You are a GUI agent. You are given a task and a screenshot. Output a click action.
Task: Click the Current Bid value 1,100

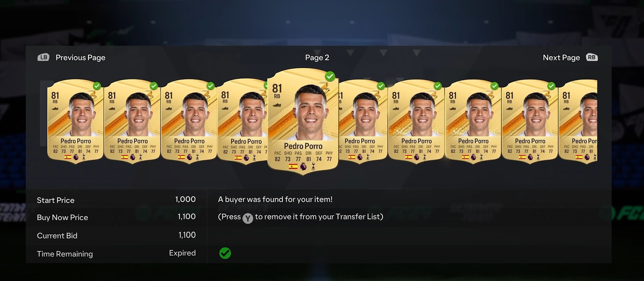tap(187, 235)
